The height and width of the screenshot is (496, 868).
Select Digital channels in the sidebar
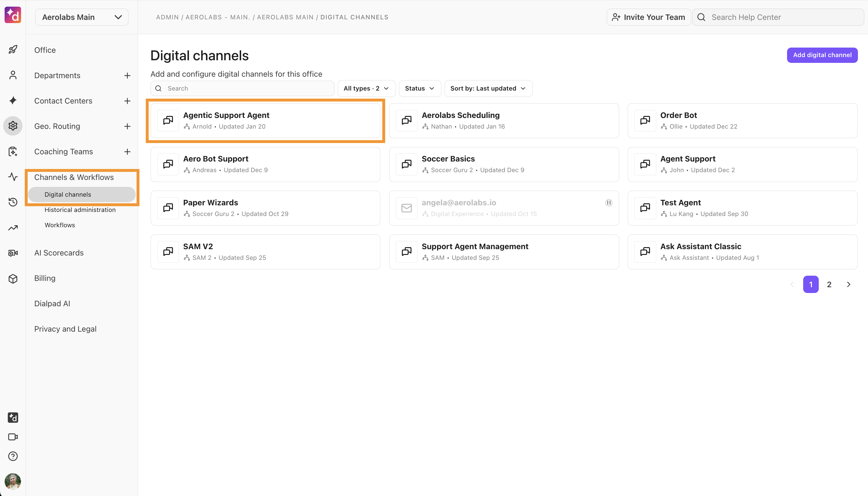coord(82,195)
